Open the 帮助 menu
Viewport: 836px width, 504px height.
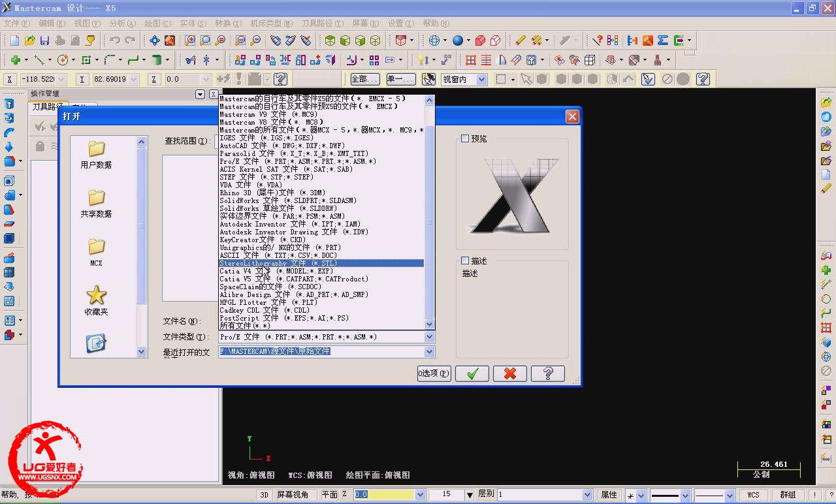(436, 23)
